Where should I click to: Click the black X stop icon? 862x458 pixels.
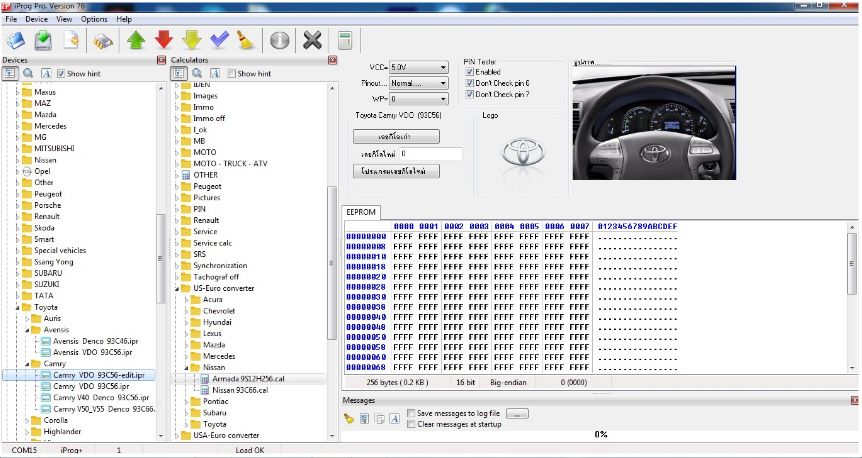pyautogui.click(x=312, y=41)
